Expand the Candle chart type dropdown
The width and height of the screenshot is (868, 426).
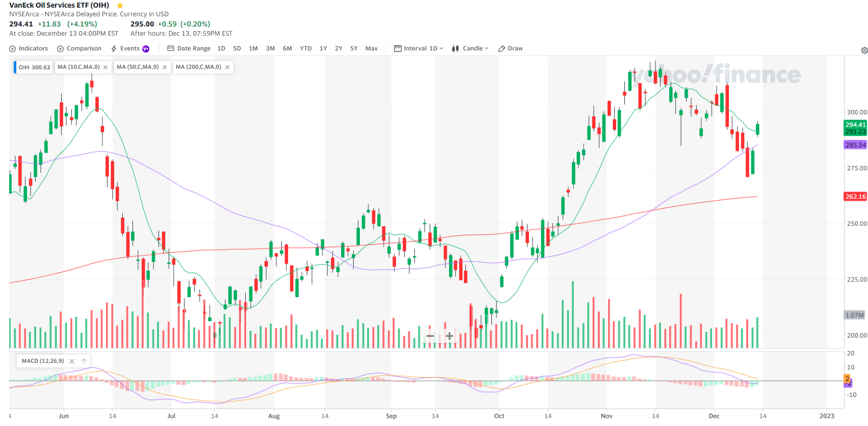[470, 48]
